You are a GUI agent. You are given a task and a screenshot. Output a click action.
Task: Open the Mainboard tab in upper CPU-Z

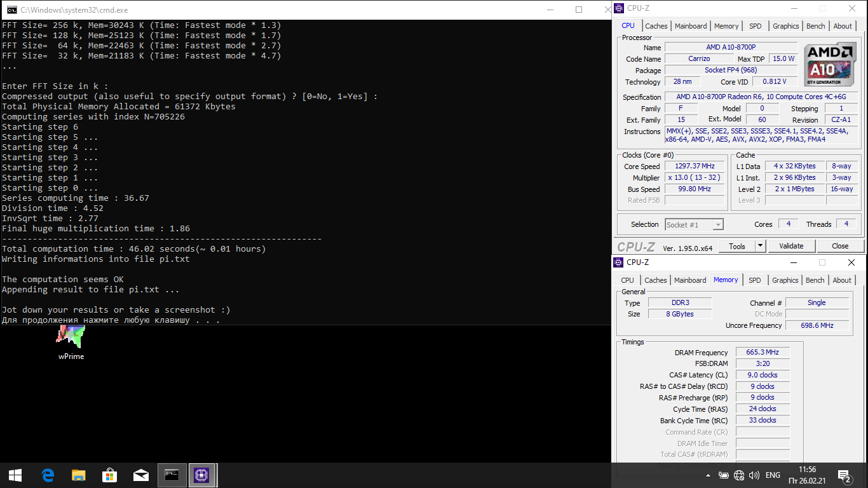tap(691, 26)
